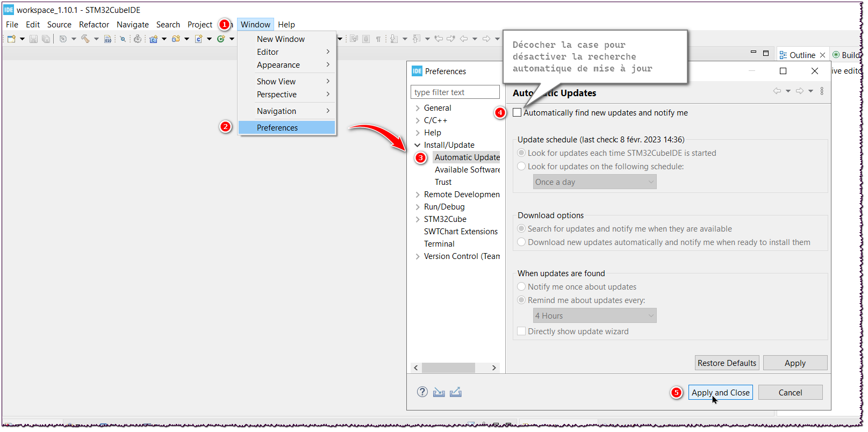Select Remind me about updates every
Screen dimensions: 868x432
(x=521, y=300)
